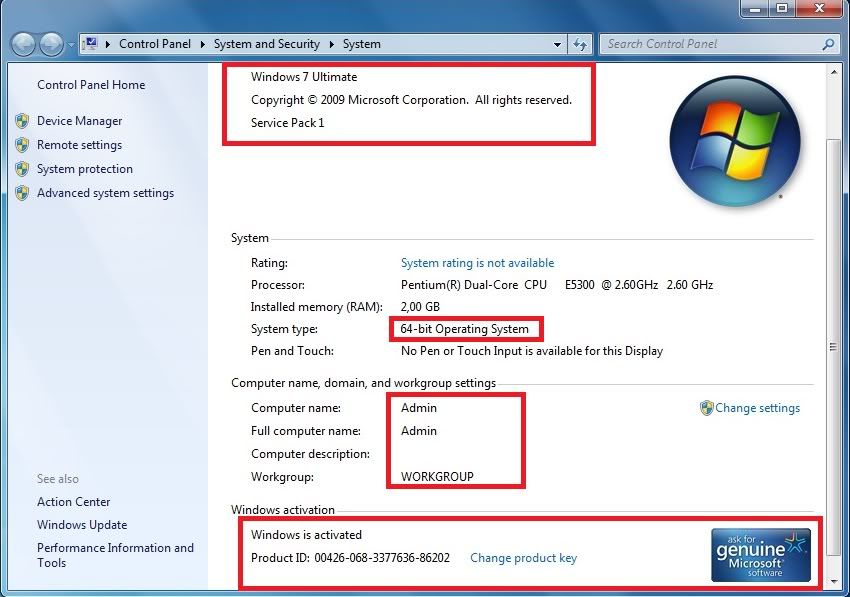Click the Microsoft copyright notice text

coord(411,100)
